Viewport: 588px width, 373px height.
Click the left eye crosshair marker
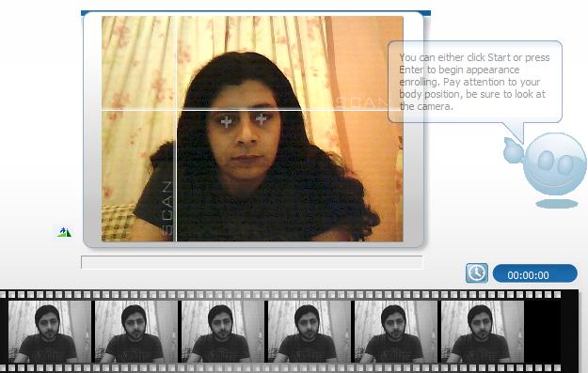[226, 122]
